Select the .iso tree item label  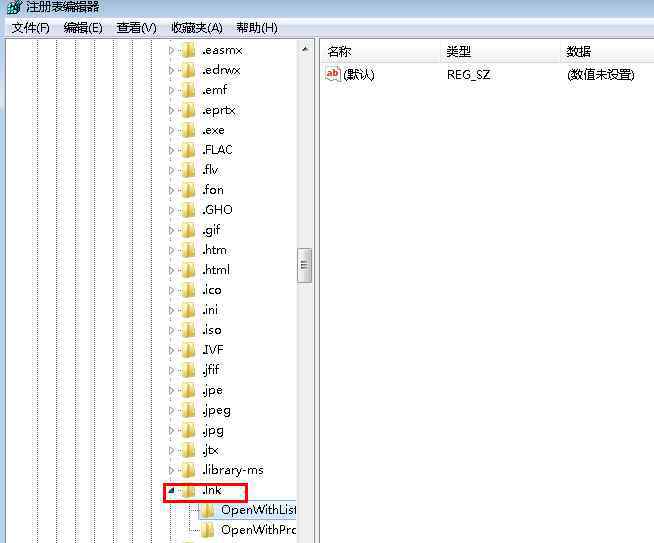[212, 330]
